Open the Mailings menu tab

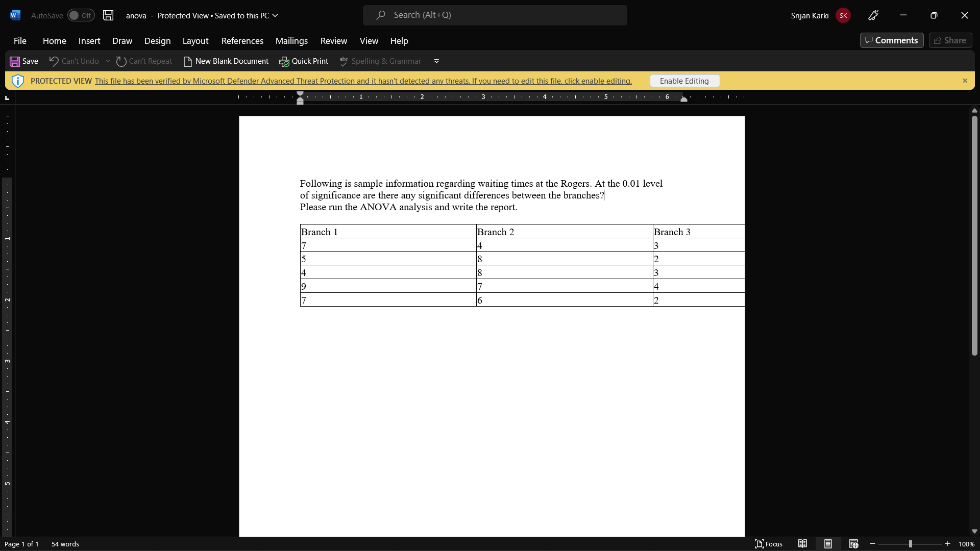pyautogui.click(x=291, y=40)
